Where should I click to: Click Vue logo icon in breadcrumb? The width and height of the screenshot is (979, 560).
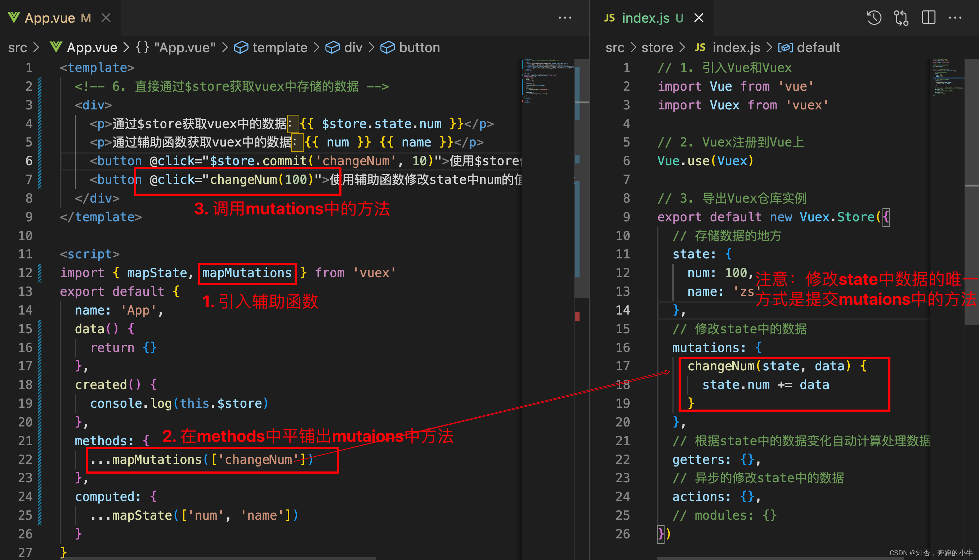click(56, 47)
